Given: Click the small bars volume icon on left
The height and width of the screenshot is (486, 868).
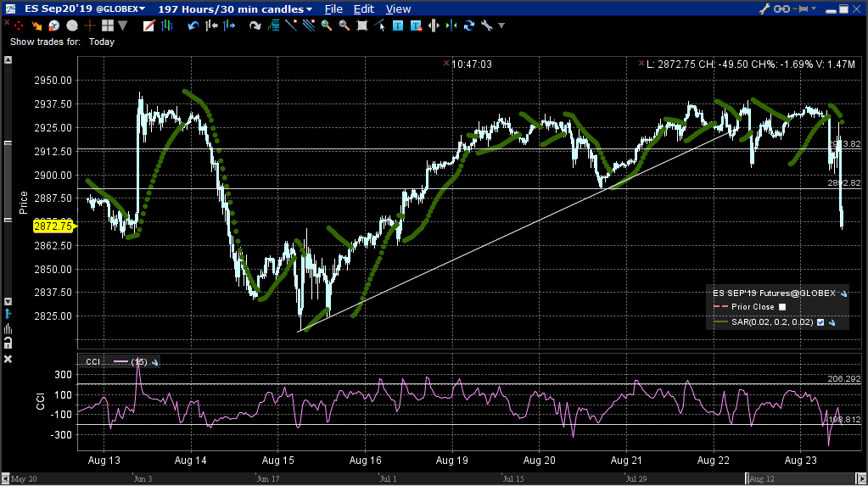Looking at the screenshot, I should tap(8, 329).
